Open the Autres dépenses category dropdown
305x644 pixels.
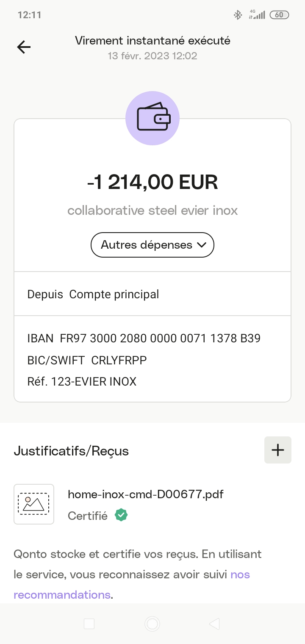pyautogui.click(x=147, y=244)
